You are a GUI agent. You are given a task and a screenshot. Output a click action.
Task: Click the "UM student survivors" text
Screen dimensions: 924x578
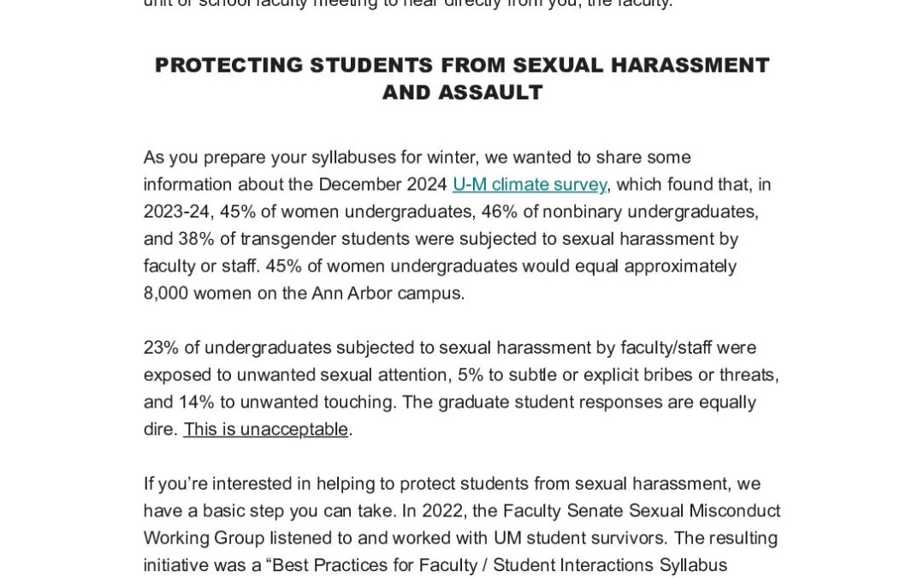582,539
